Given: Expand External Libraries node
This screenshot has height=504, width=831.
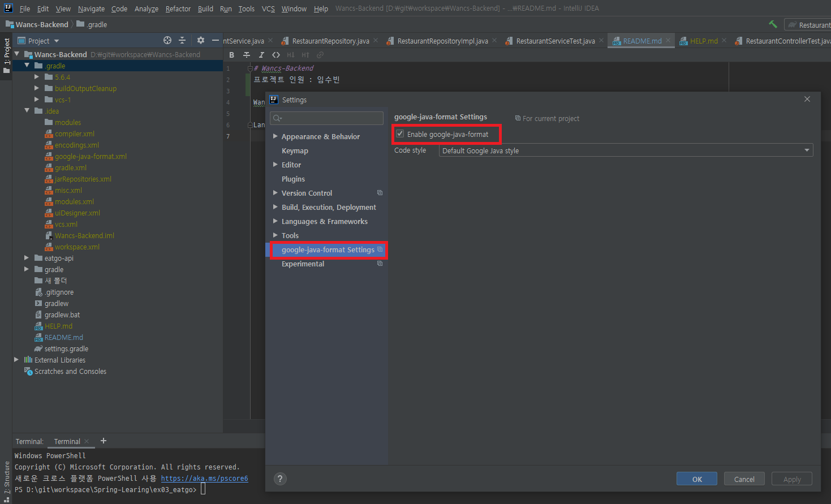Looking at the screenshot, I should tap(16, 360).
